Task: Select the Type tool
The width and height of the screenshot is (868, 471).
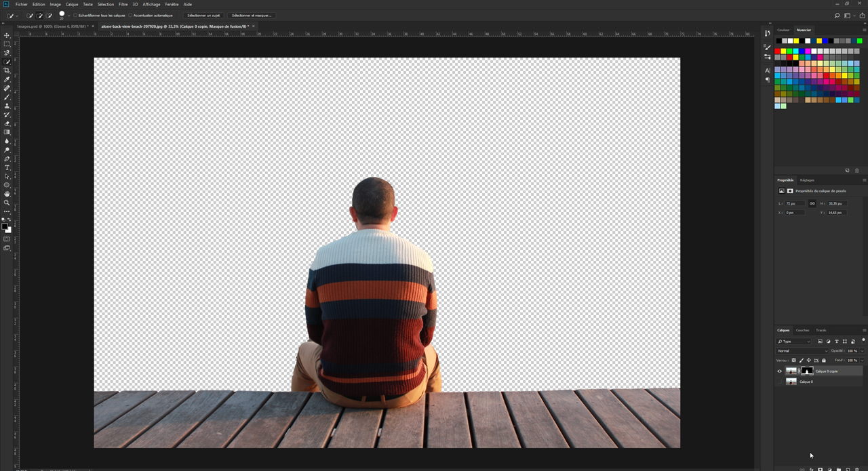Action: pyautogui.click(x=7, y=167)
